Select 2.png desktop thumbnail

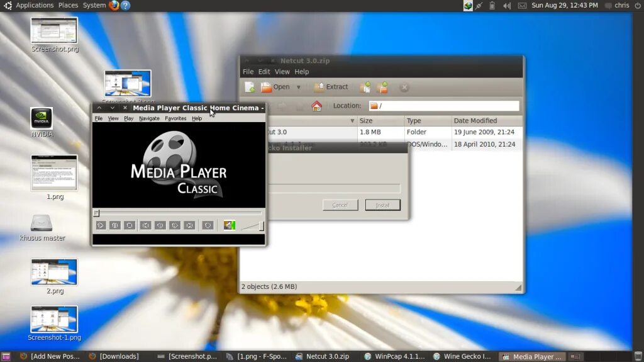point(54,272)
